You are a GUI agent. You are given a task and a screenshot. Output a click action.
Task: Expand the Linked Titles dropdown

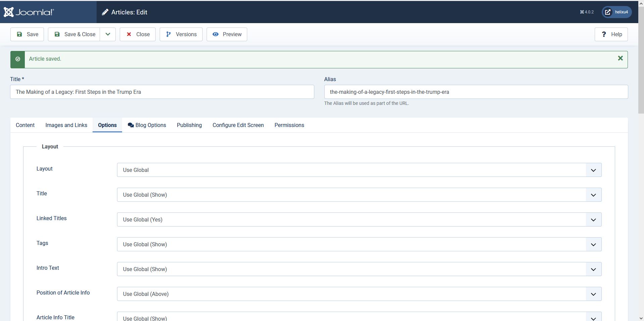(x=359, y=219)
